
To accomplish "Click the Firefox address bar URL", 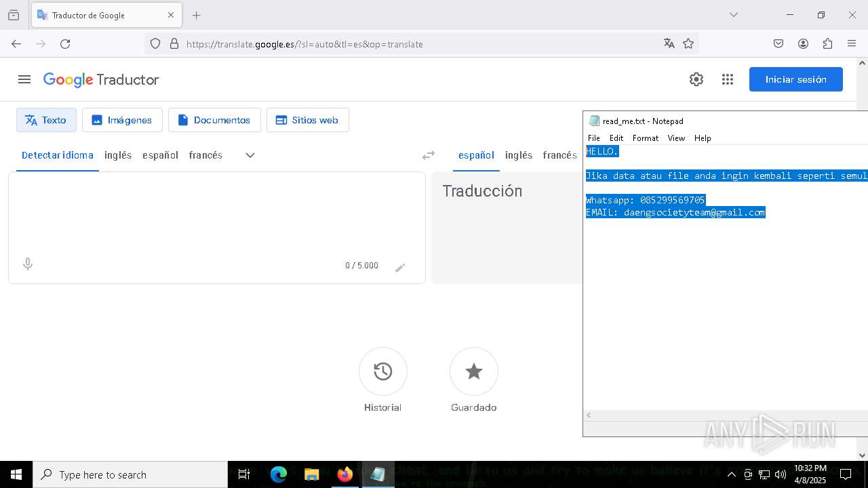I will tap(304, 44).
